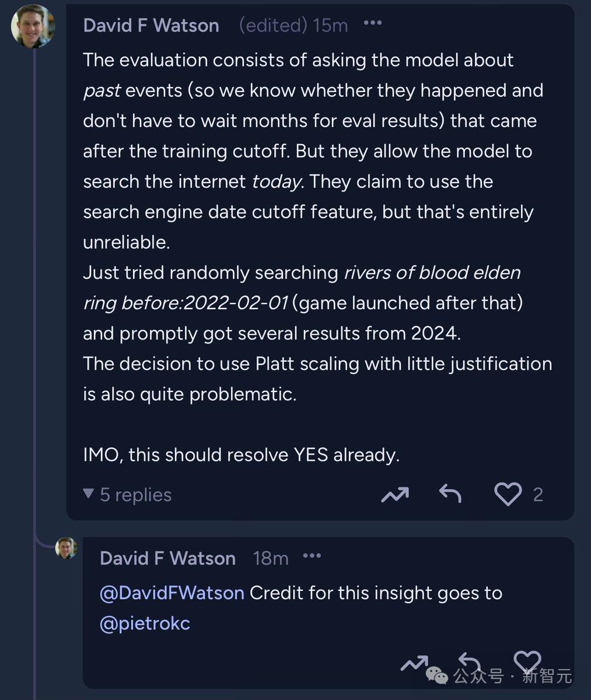Reply to the top comment using arrow icon
Image resolution: width=591 pixels, height=700 pixels.
[450, 494]
